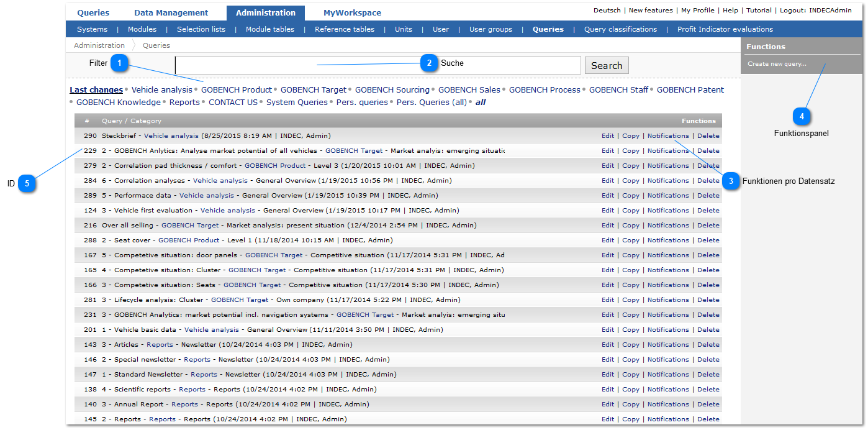Image resolution: width=868 pixels, height=430 pixels.
Task: Open Query classifications submenu item
Action: (620, 29)
